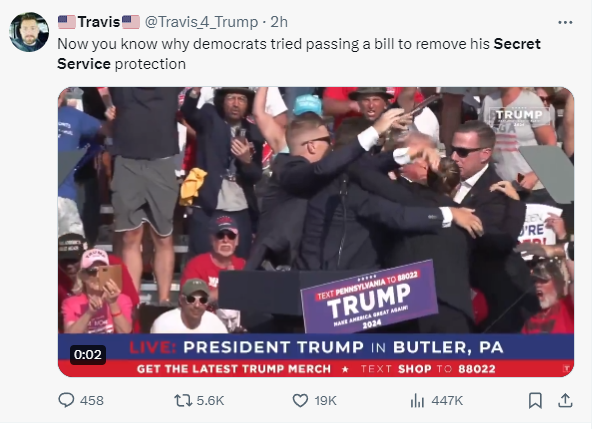600x429 pixels.
Task: Open the 19K likes count
Action: coord(325,401)
